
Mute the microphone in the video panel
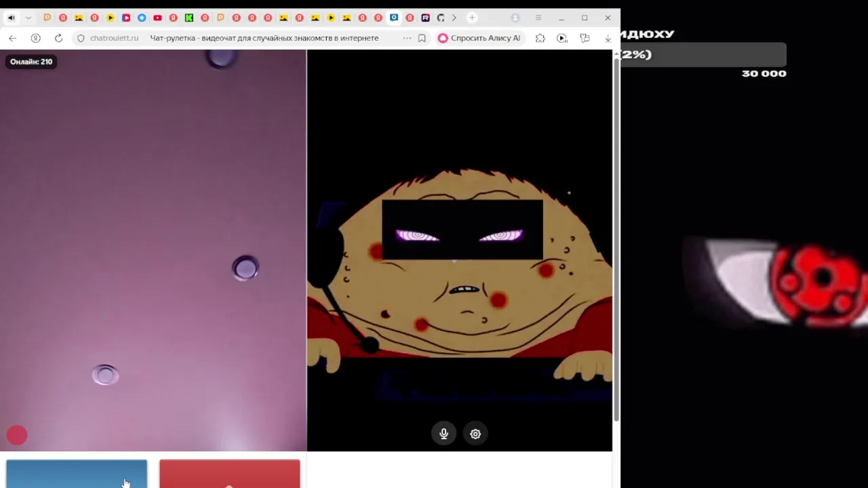(x=443, y=434)
